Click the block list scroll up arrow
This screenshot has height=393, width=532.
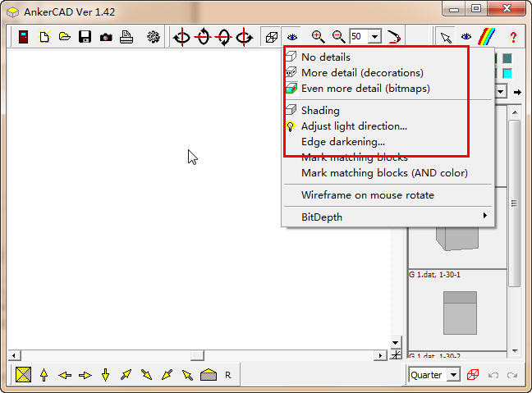(515, 112)
